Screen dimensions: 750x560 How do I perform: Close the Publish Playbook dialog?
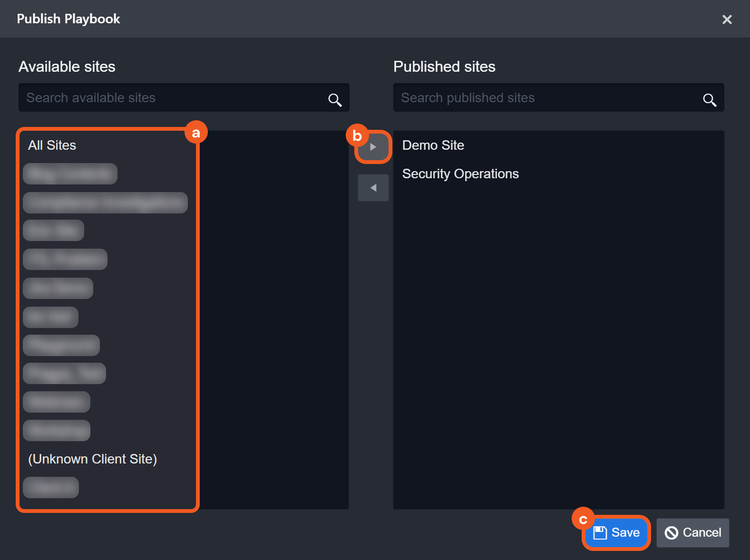tap(727, 19)
